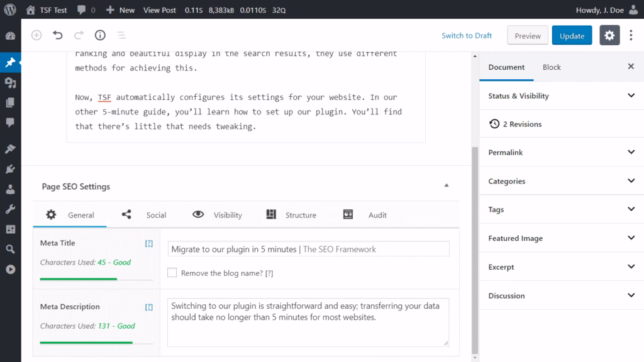Undo the last change with the undo arrow
Screen dimensions: 644x362
[x=57, y=35]
